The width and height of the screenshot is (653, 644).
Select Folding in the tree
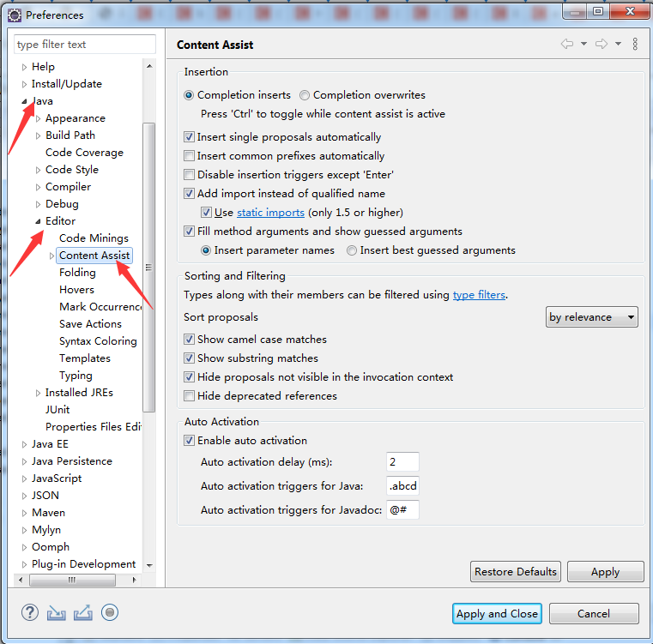pyautogui.click(x=77, y=272)
